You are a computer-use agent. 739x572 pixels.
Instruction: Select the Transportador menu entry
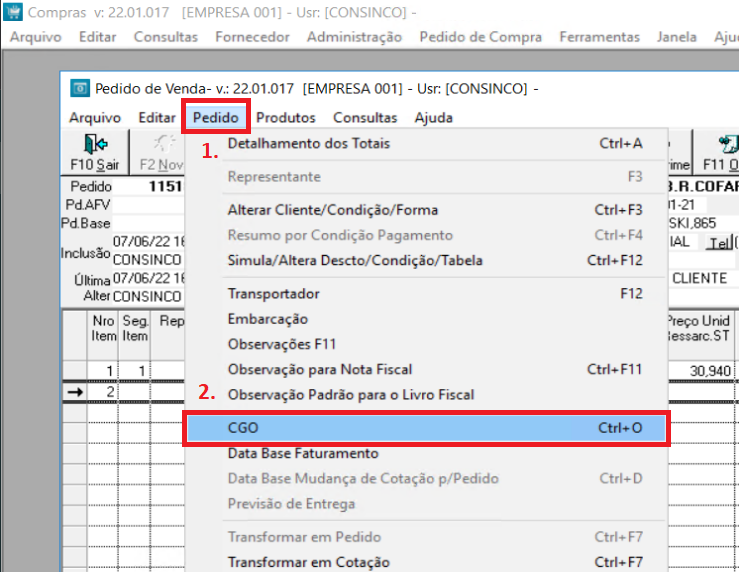(x=427, y=294)
